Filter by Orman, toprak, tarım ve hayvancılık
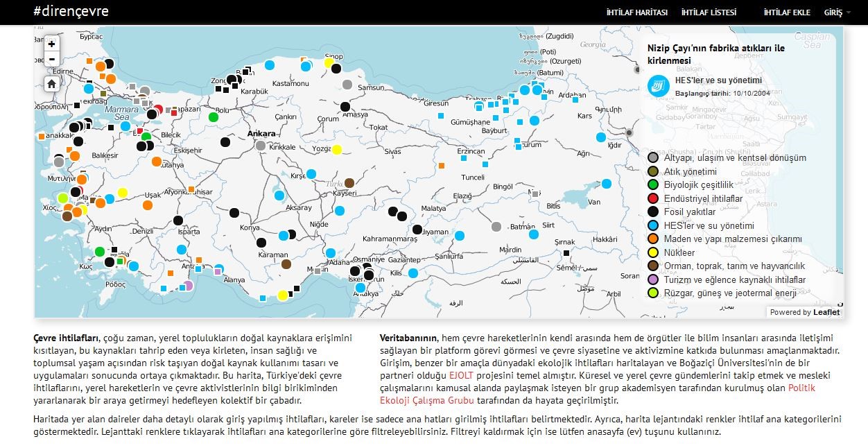 click(734, 266)
